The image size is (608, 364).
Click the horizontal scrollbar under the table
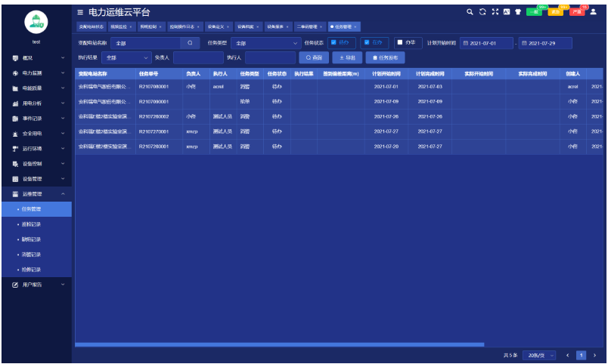[x=280, y=344]
